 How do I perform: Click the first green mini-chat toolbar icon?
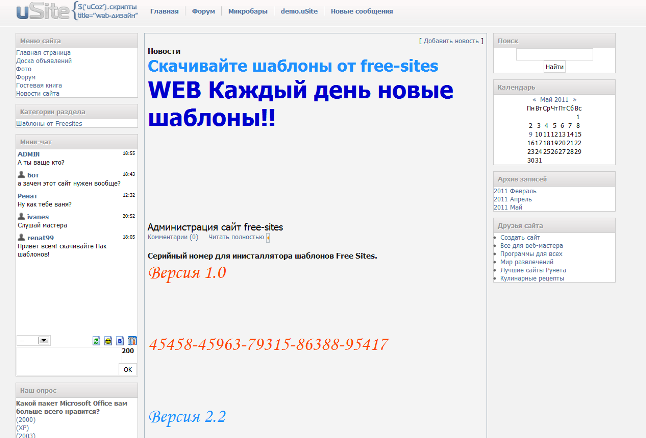coord(95,341)
